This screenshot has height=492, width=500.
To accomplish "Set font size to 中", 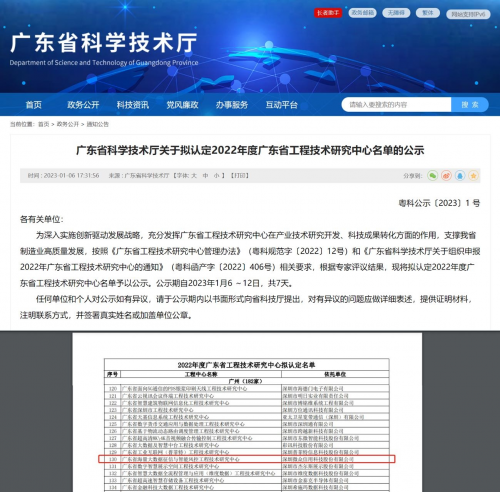I will click(x=205, y=175).
